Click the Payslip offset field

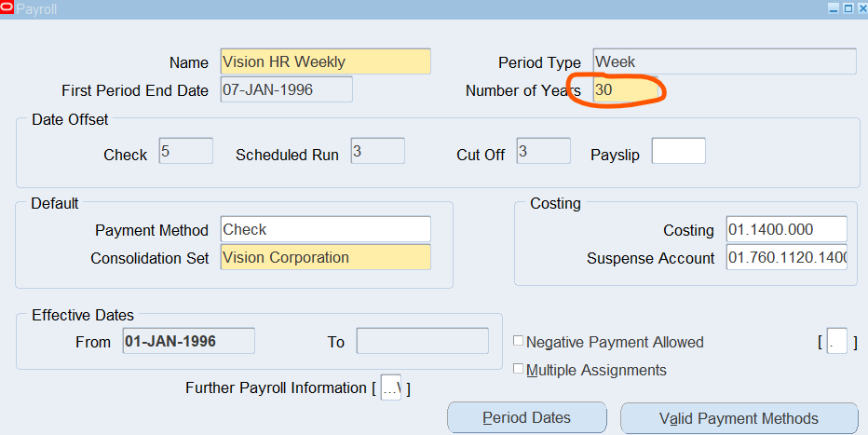click(678, 151)
